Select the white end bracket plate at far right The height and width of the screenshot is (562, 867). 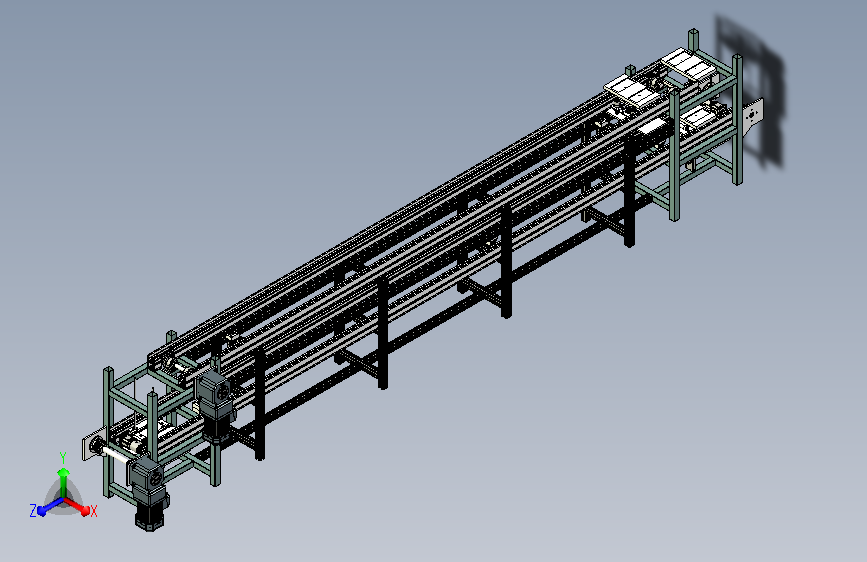(x=753, y=118)
